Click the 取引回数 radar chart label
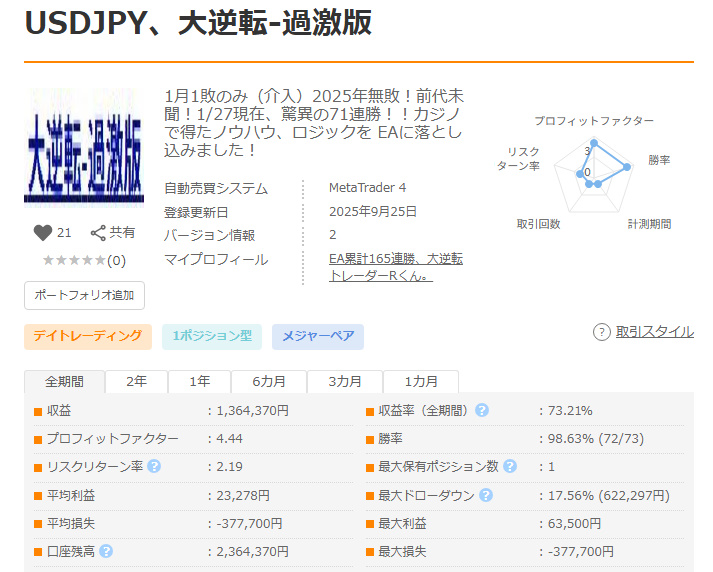Viewport: 713px width, 572px height. [x=538, y=224]
